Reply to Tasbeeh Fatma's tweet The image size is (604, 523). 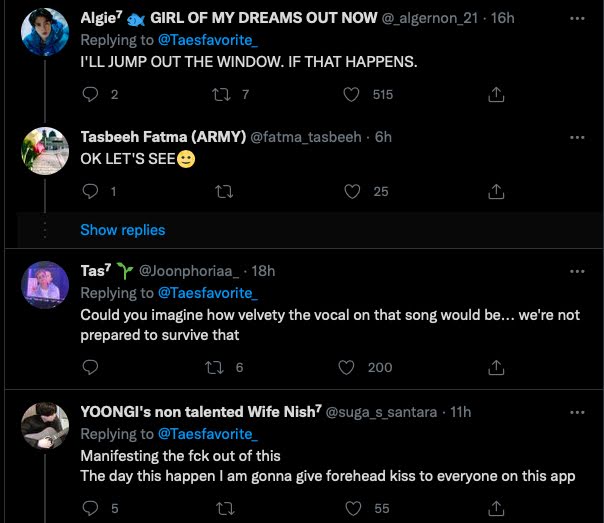pos(89,191)
